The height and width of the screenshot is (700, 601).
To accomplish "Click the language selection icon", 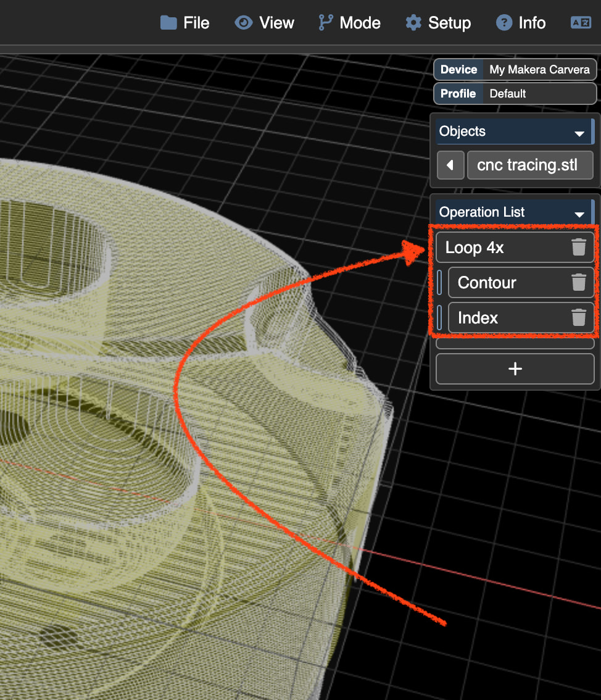I will tap(581, 23).
